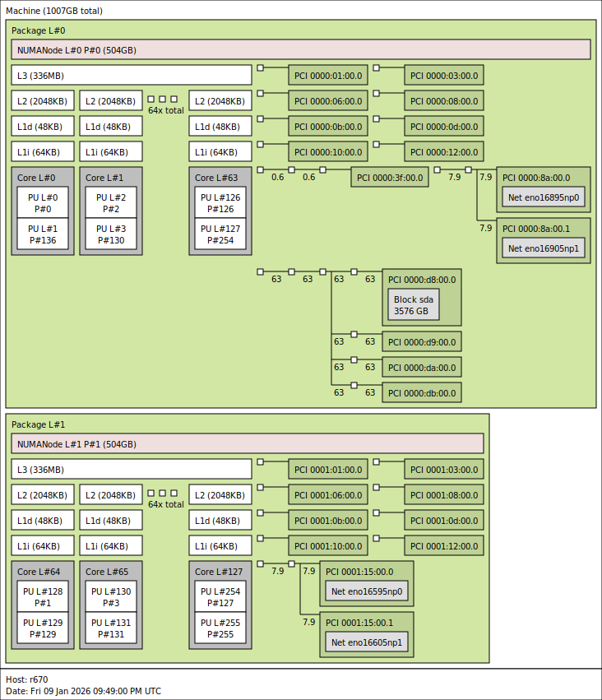
Task: Select NUMANode L#1 P#1 box
Action: click(248, 443)
